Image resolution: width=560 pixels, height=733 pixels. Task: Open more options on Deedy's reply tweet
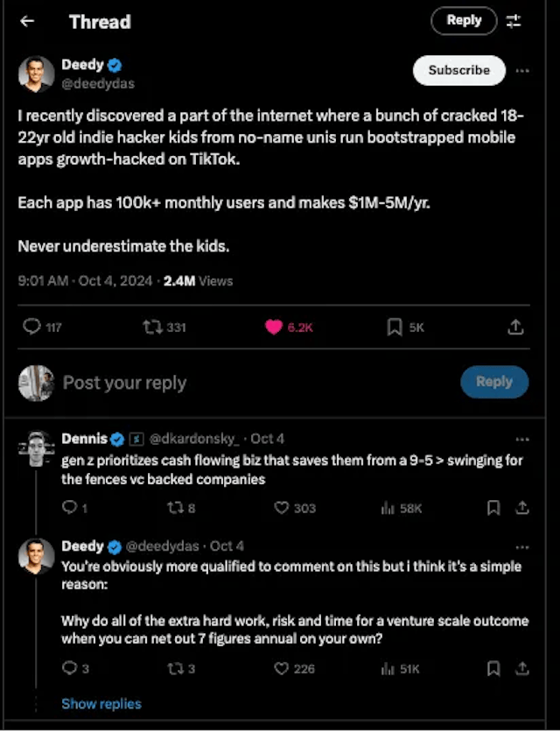(x=522, y=546)
